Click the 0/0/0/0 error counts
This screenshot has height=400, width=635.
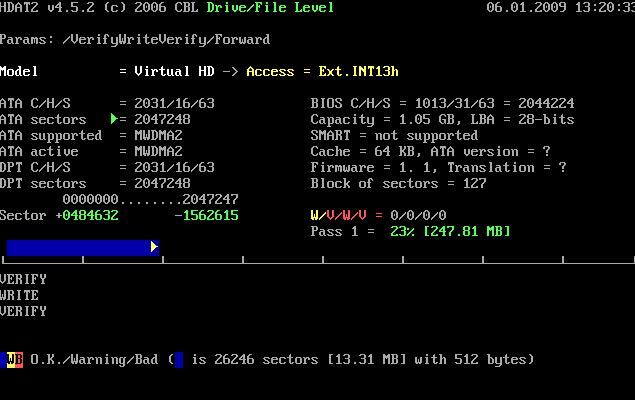pyautogui.click(x=418, y=215)
